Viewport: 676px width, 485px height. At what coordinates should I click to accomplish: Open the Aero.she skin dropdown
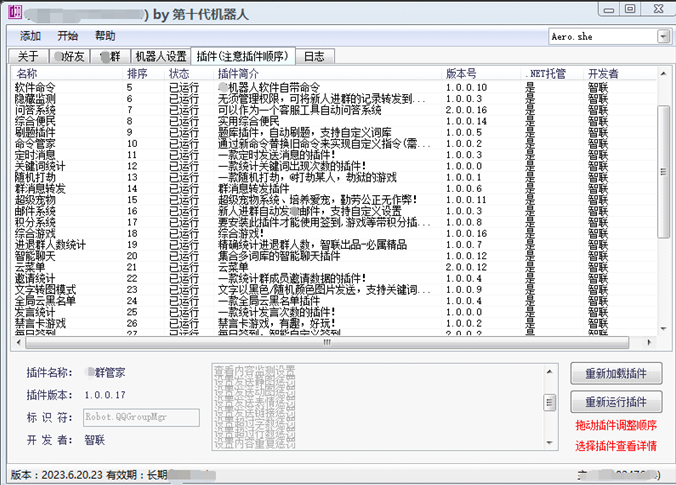[663, 36]
